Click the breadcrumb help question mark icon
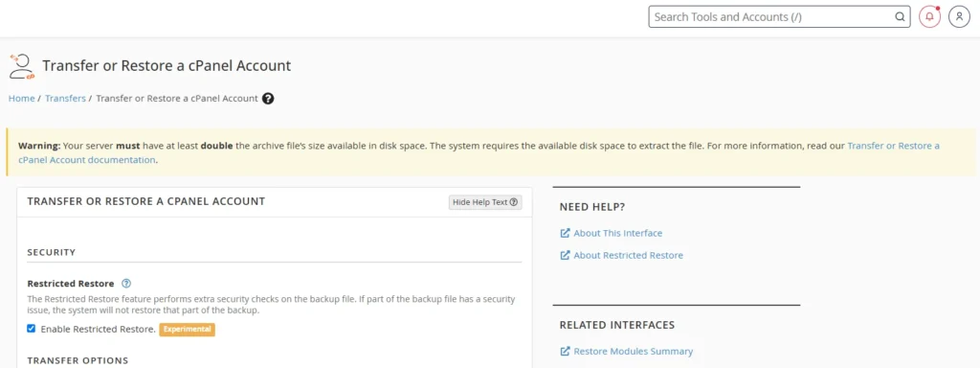The height and width of the screenshot is (368, 980). (x=268, y=99)
